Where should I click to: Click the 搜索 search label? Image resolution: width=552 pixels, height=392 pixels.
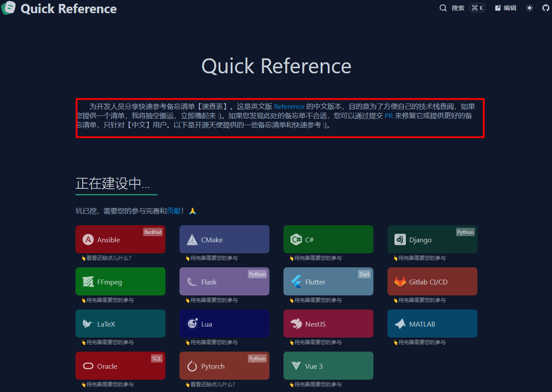pos(458,8)
